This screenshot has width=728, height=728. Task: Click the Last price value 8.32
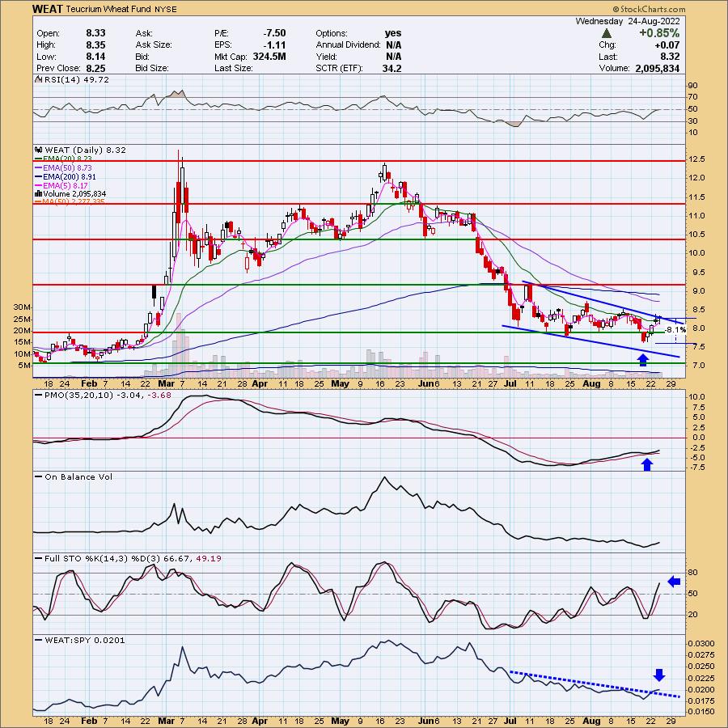670,57
